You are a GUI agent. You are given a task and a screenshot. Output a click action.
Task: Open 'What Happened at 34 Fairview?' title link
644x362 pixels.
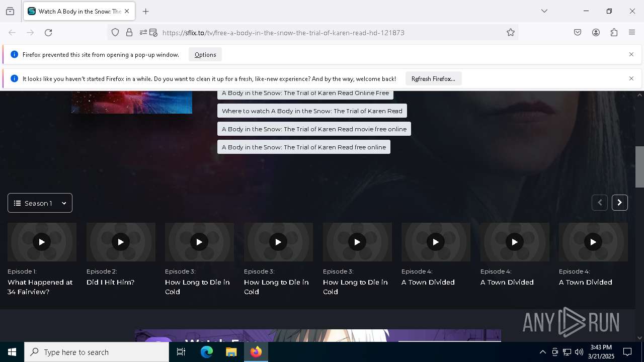click(40, 287)
